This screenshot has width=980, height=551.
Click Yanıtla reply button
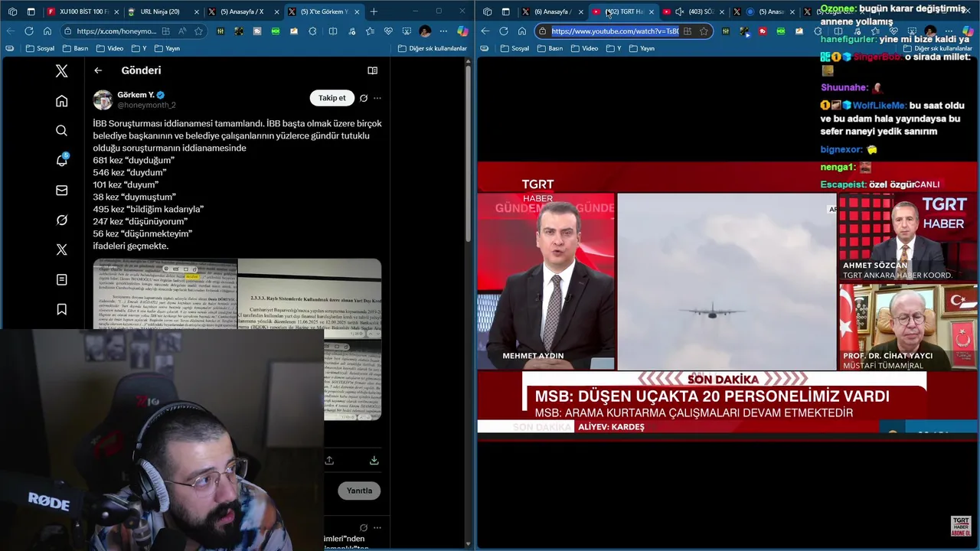[359, 491]
